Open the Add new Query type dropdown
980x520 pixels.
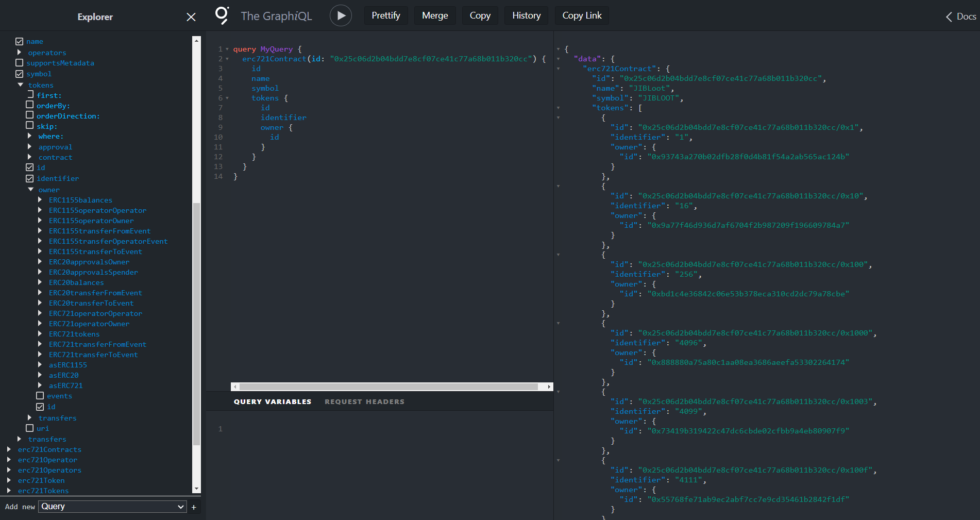pos(112,507)
